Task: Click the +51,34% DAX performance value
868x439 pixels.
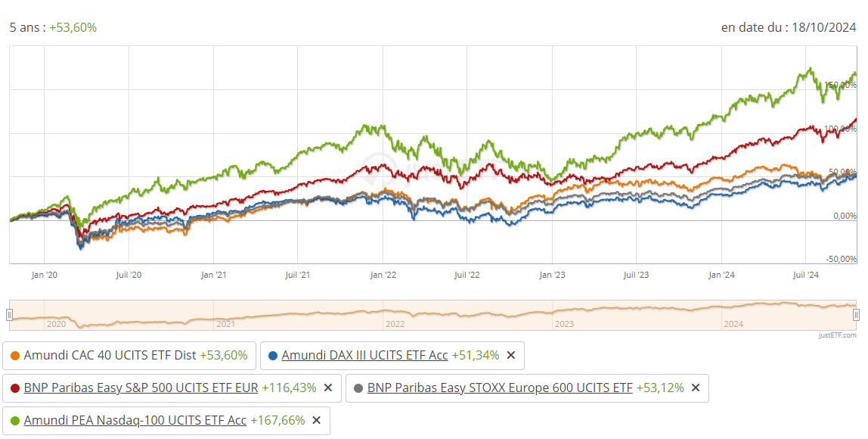Action: [476, 355]
